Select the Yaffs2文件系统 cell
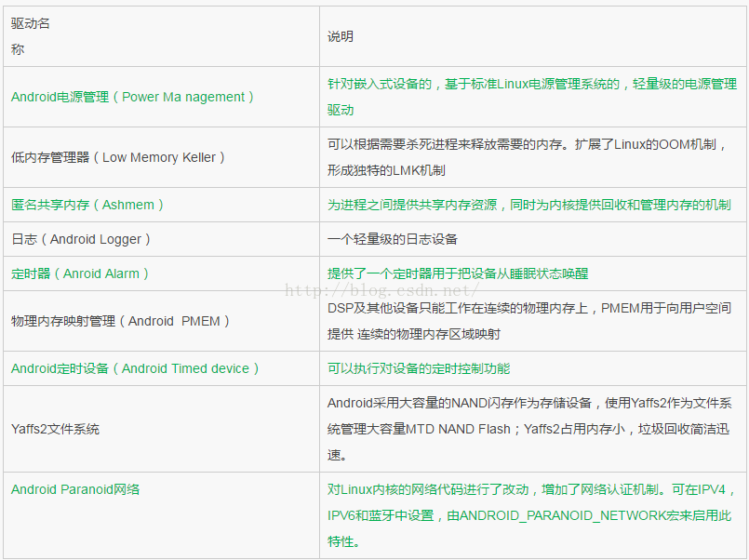 (55, 429)
